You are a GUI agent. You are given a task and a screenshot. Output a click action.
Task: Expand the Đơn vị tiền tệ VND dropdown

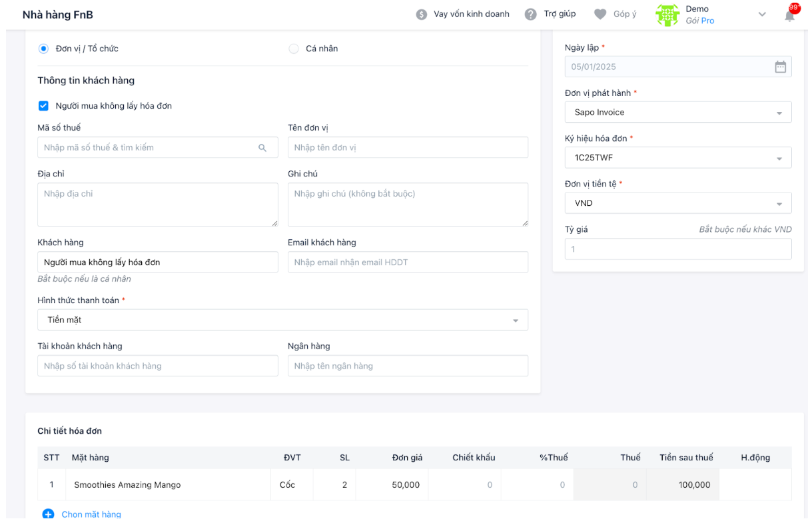(x=678, y=203)
